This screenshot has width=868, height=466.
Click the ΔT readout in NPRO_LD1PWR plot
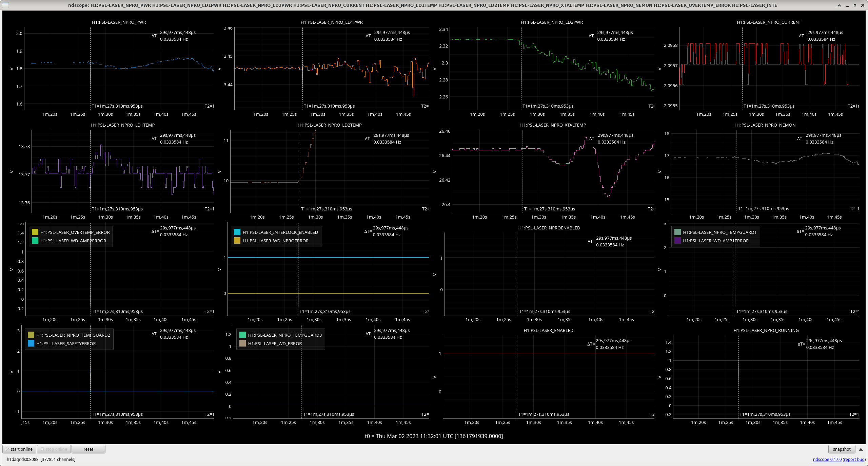point(388,36)
